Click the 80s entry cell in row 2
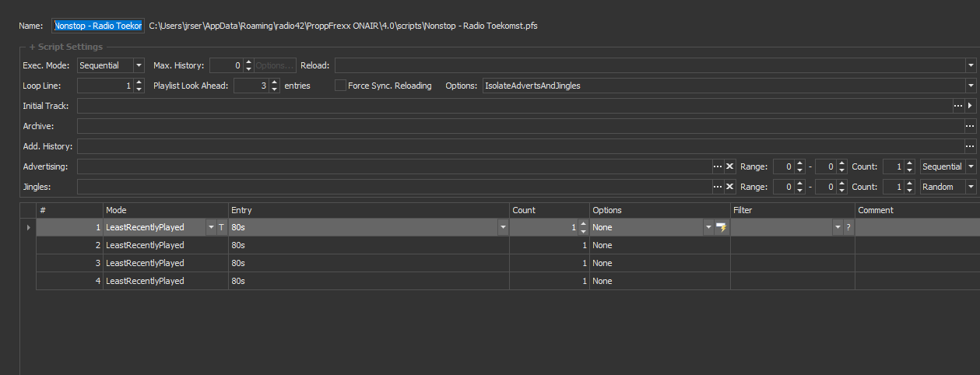Screen dimensions: 980x375 pyautogui.click(x=369, y=245)
